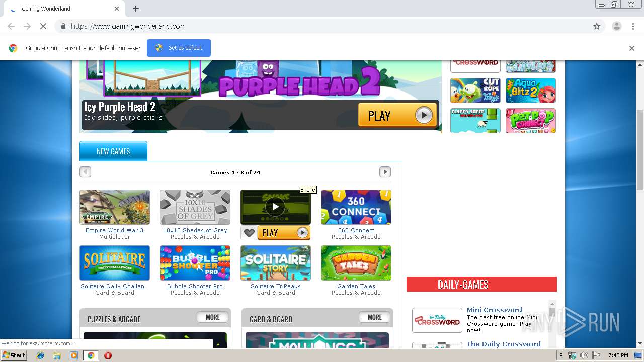Open Empire World War 3 thumbnail
Image resolution: width=644 pixels, height=362 pixels.
coord(115,207)
